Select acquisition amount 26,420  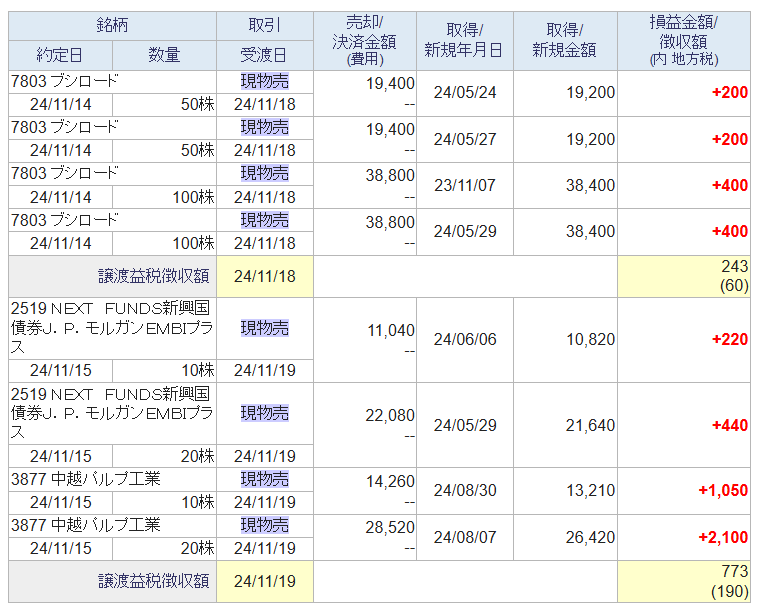click(x=590, y=537)
